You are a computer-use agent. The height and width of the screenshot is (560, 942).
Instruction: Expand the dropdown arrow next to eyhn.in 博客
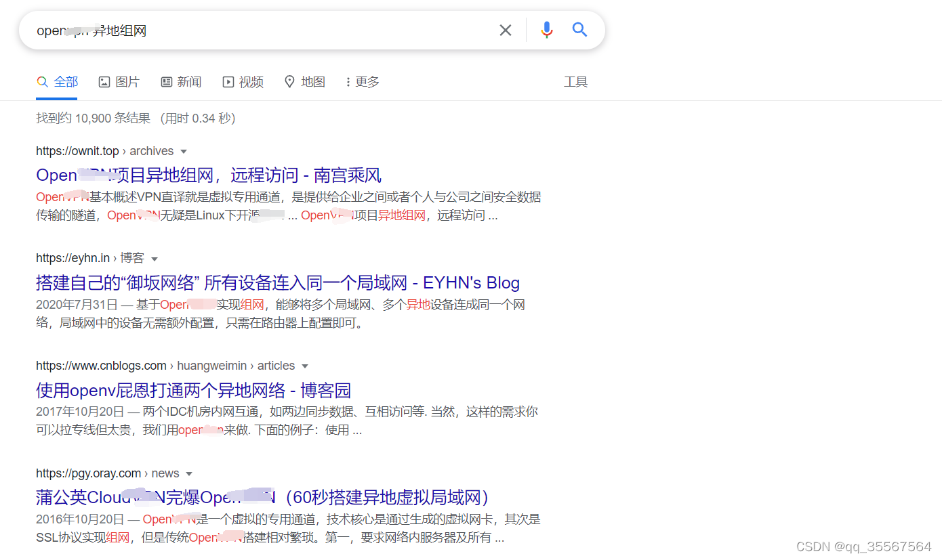click(155, 259)
